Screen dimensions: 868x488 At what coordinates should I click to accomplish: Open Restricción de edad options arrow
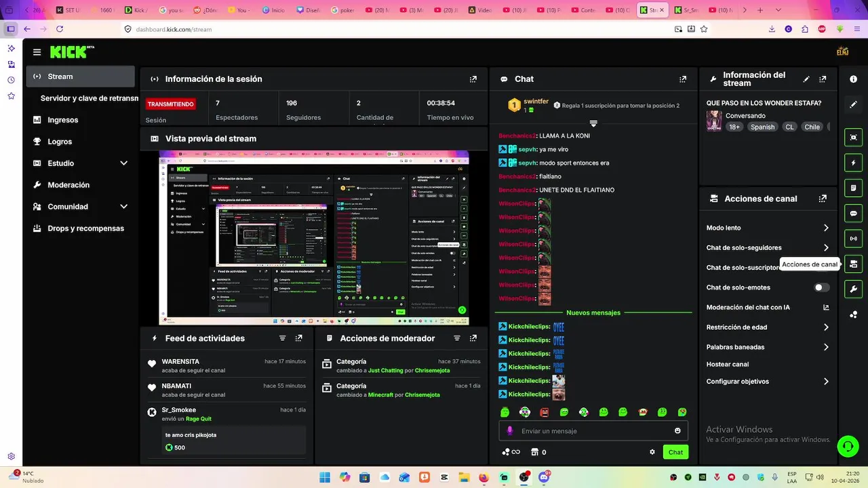826,327
